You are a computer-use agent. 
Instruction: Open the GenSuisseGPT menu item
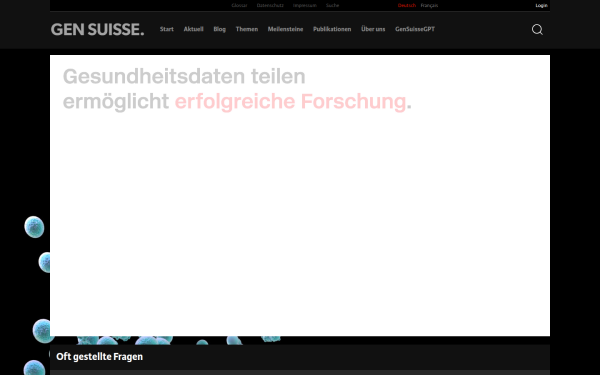(x=415, y=29)
